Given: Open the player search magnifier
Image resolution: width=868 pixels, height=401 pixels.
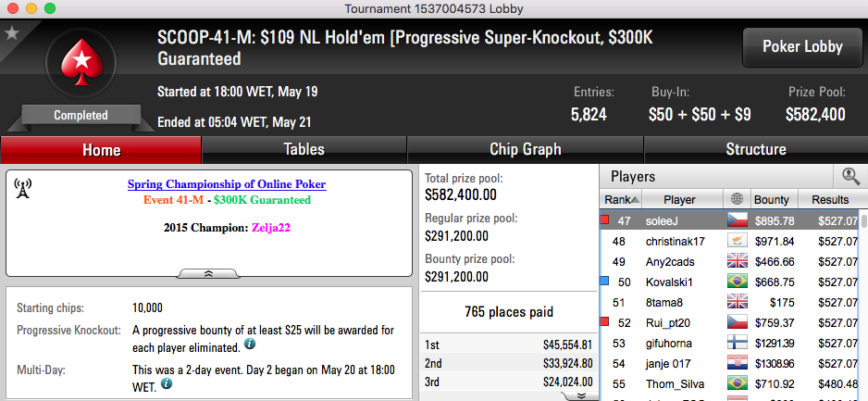Looking at the screenshot, I should point(850,176).
